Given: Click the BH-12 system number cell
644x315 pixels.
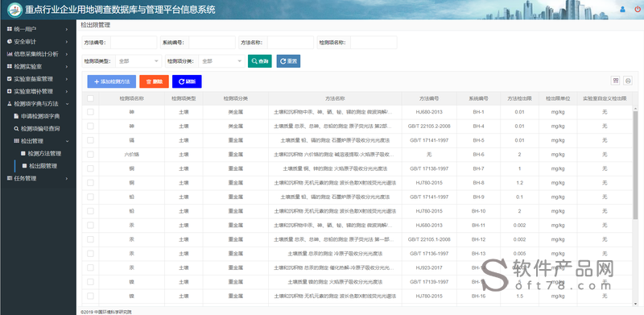Looking at the screenshot, I should (478, 239).
